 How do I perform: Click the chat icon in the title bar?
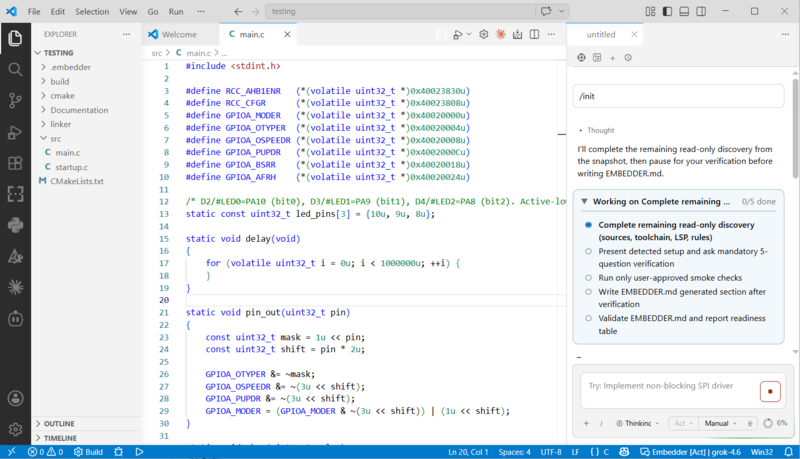click(x=546, y=11)
